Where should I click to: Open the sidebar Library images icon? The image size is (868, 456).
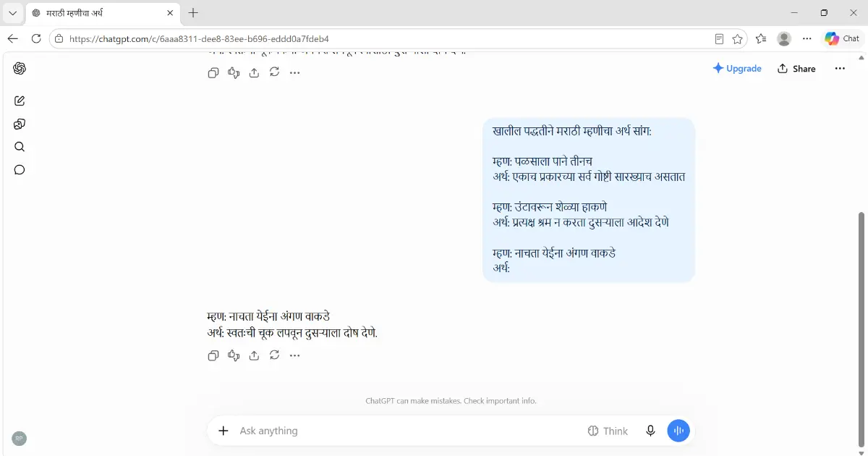coord(20,124)
